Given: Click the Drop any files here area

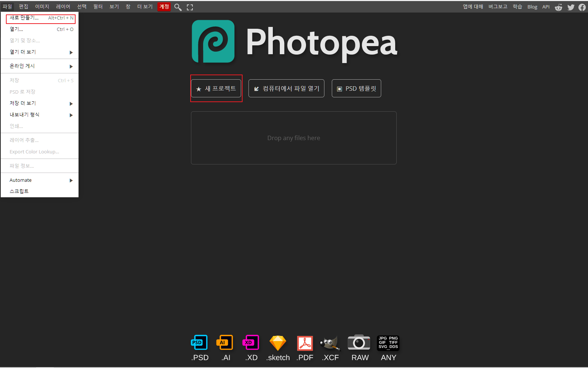Looking at the screenshot, I should point(294,138).
